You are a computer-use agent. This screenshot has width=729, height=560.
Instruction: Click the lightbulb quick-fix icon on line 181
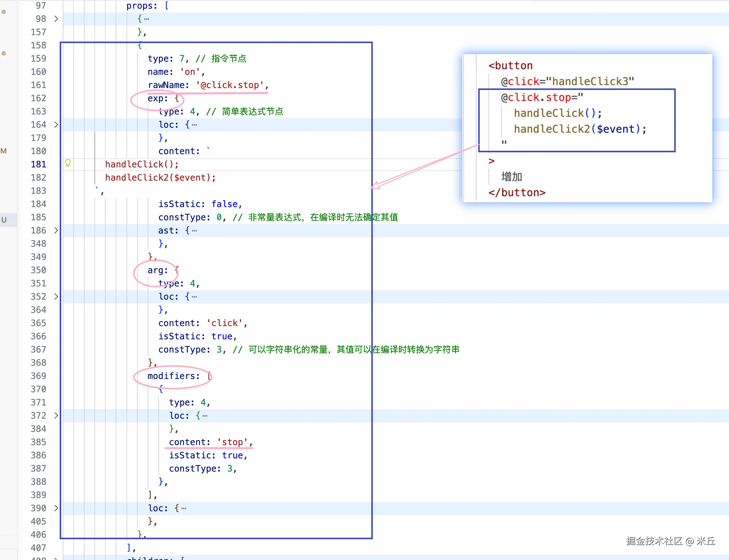pos(68,163)
